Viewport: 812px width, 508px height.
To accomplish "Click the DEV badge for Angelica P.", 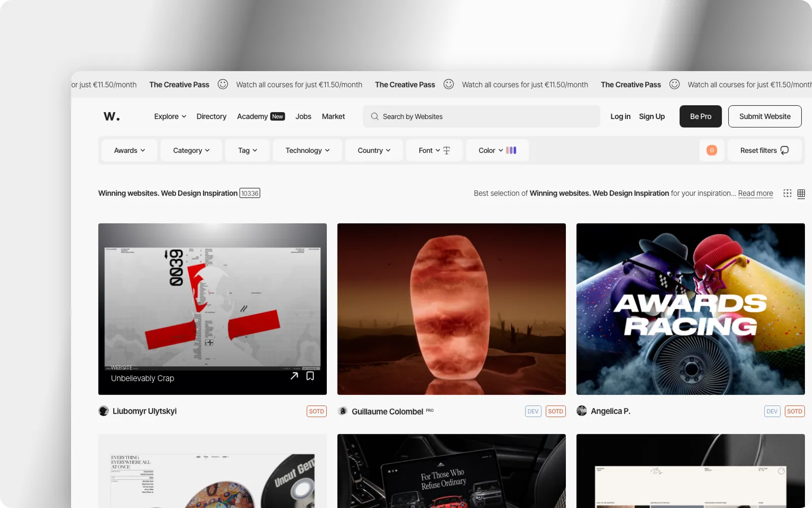I will (x=772, y=411).
